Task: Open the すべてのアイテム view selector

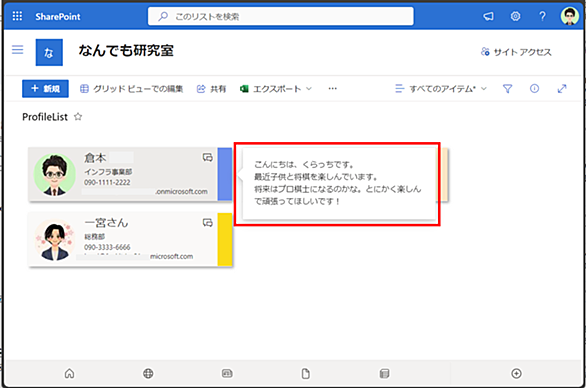Action: (441, 89)
